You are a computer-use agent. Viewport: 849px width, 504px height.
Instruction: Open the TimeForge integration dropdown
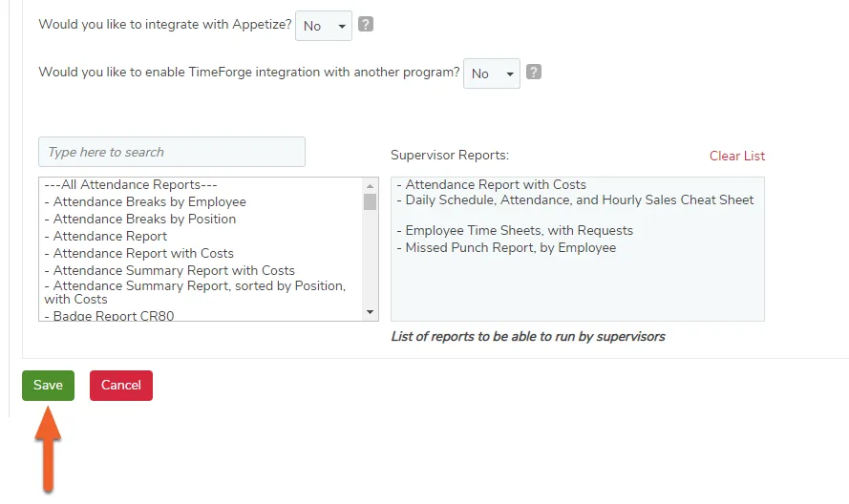pos(492,73)
